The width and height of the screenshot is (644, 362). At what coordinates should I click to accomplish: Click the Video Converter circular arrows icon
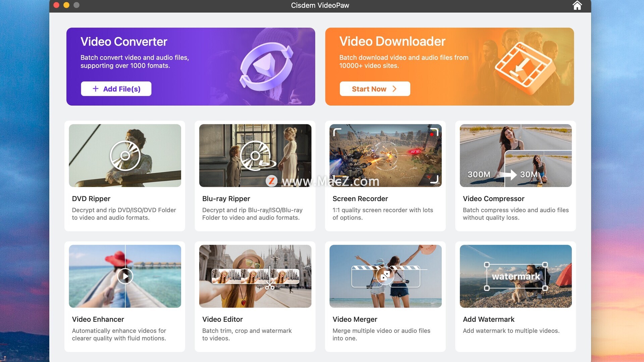pyautogui.click(x=267, y=66)
